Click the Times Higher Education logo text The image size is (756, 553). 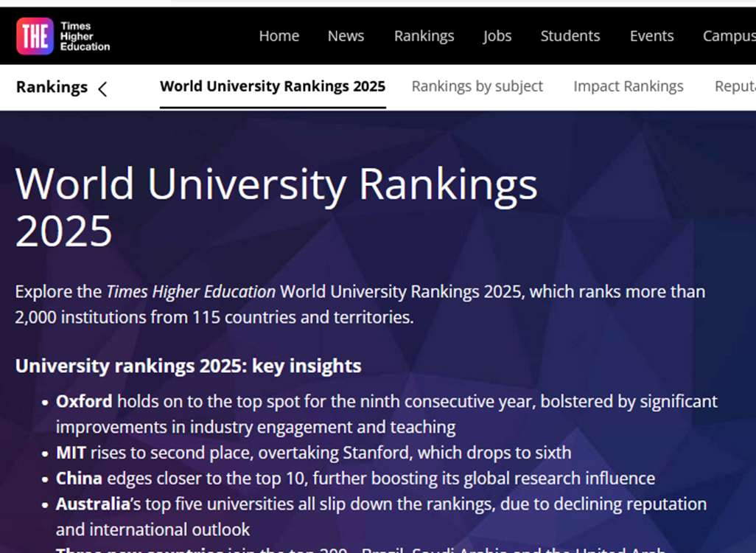point(85,36)
